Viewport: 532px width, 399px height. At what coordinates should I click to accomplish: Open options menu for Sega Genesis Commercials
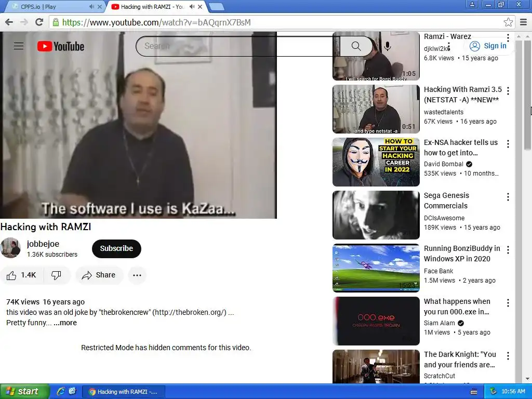[x=508, y=197]
